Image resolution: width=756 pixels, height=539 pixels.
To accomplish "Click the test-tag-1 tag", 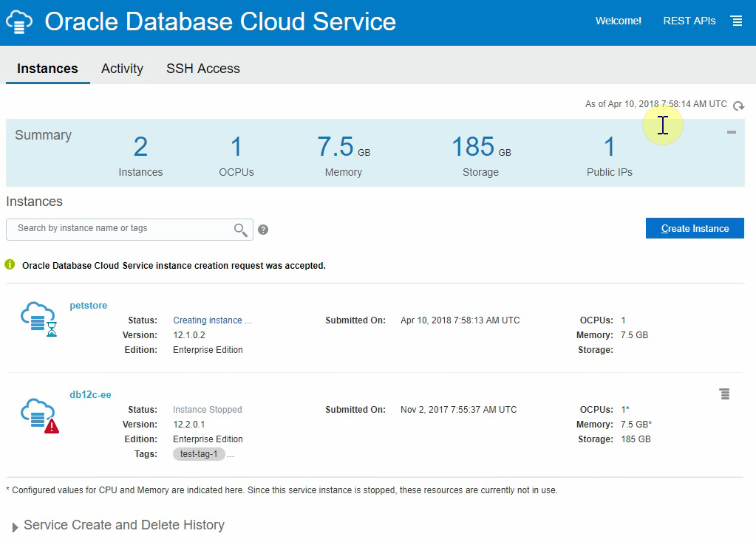I will tap(199, 454).
